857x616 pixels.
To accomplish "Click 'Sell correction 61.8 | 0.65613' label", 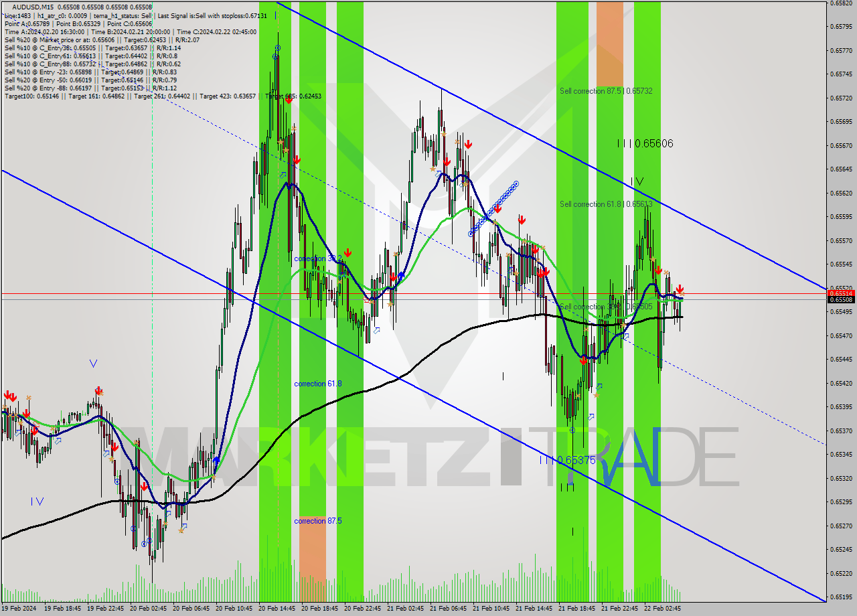I will [x=606, y=204].
